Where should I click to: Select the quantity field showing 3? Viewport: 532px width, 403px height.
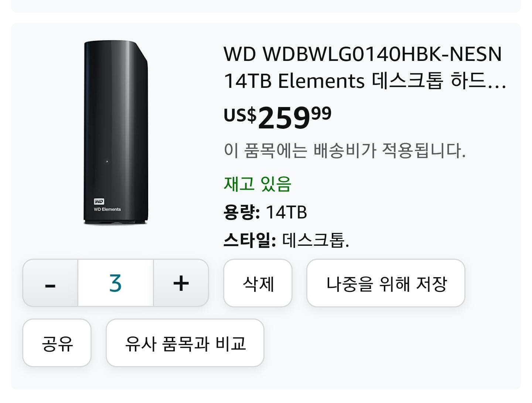click(116, 283)
